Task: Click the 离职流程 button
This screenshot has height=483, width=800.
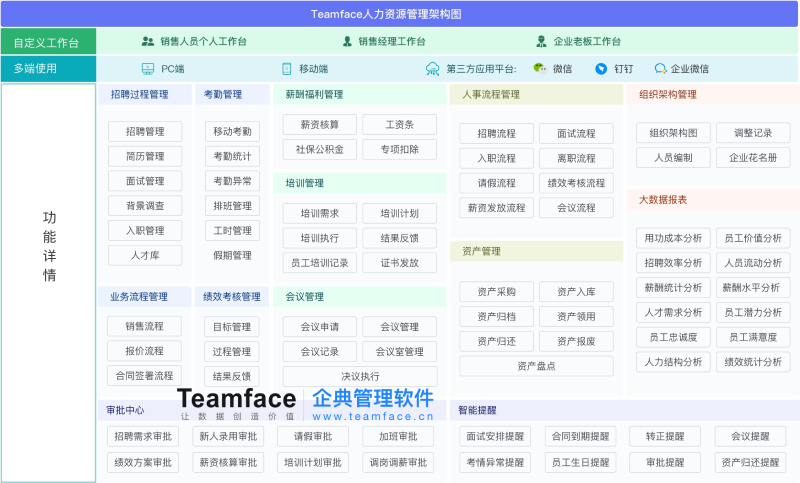Action: (x=576, y=159)
